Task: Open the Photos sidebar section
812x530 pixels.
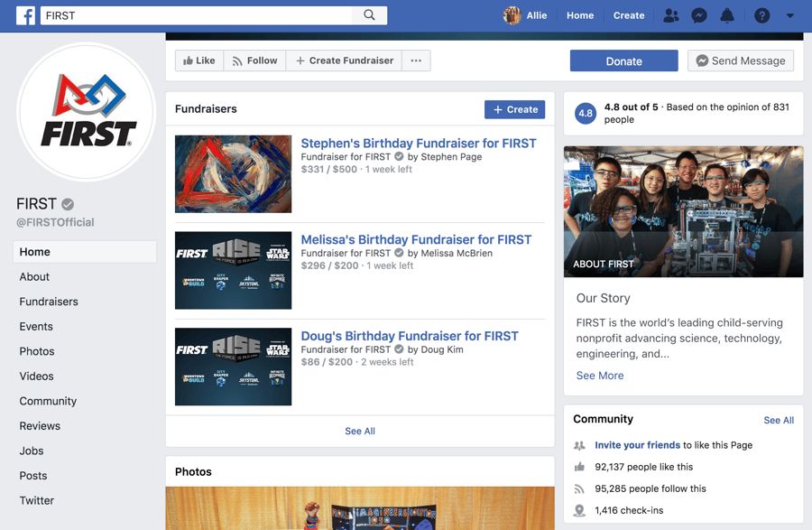Action: (37, 351)
